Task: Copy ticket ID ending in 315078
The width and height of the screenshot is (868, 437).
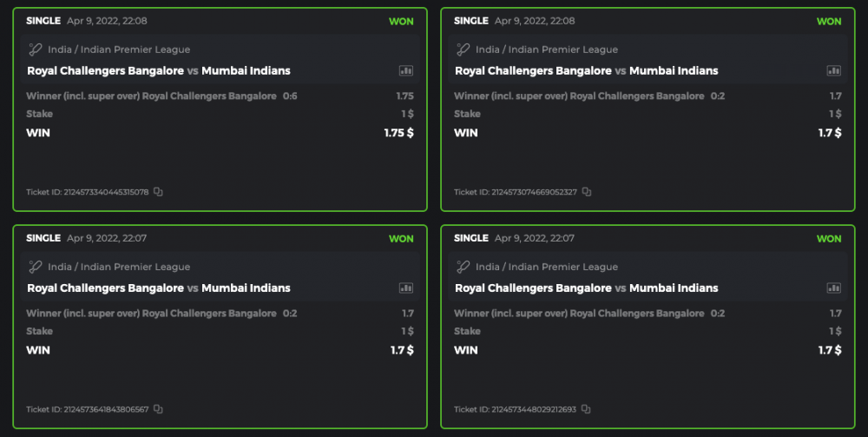Action: [158, 192]
